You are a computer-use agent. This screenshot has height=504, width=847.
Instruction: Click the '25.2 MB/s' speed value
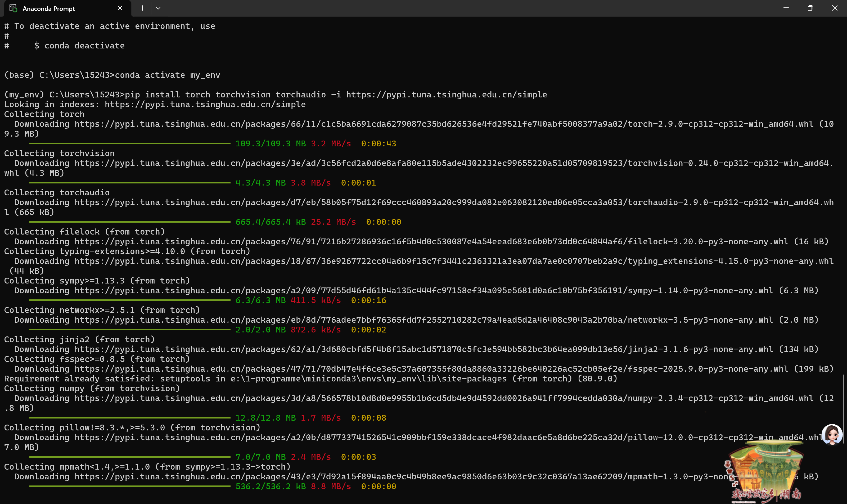[x=334, y=222]
